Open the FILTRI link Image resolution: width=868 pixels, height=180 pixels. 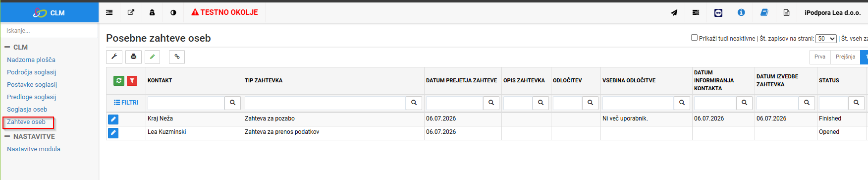pyautogui.click(x=126, y=103)
